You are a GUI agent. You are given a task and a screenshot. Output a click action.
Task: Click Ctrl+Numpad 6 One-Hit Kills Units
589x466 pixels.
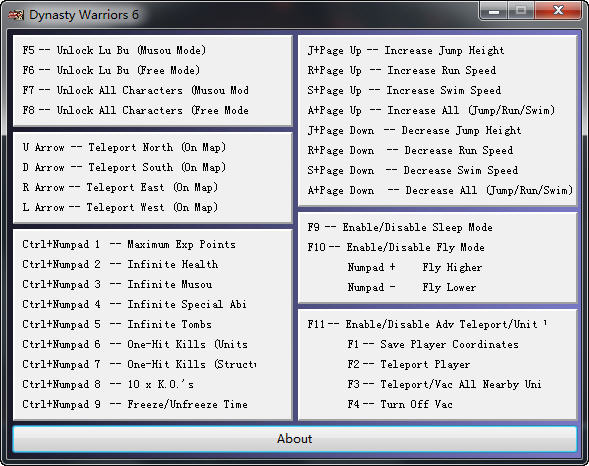pos(135,344)
